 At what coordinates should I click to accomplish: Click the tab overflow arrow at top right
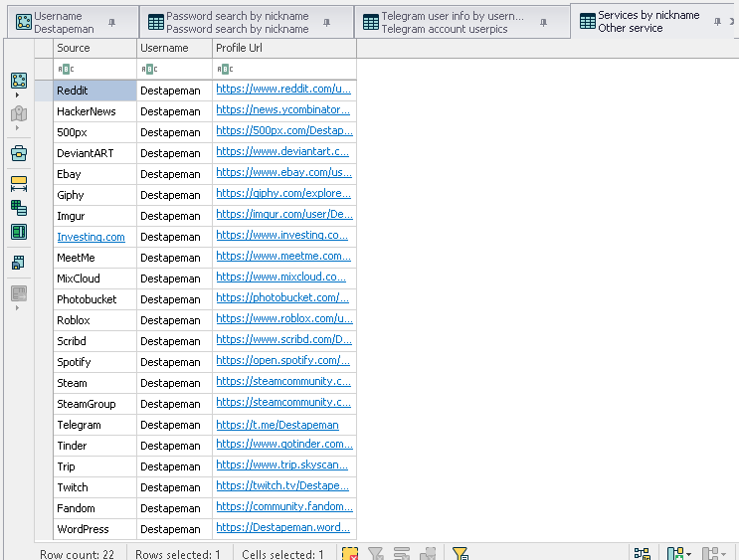click(x=732, y=21)
